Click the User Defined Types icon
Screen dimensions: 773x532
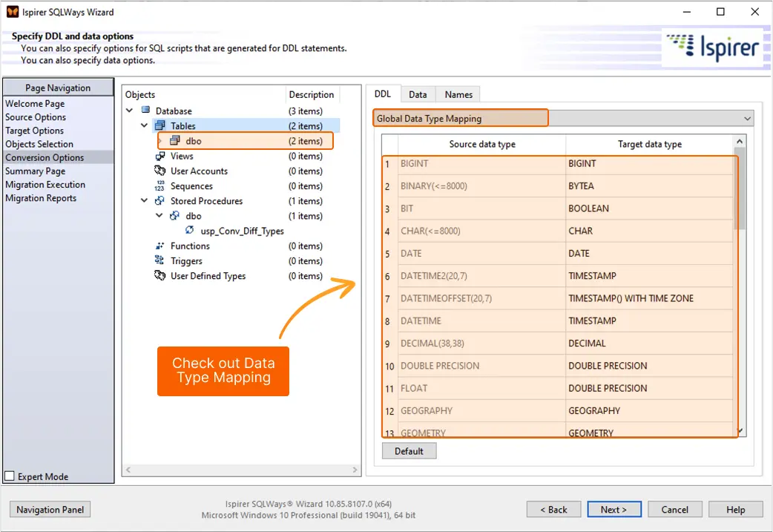159,276
